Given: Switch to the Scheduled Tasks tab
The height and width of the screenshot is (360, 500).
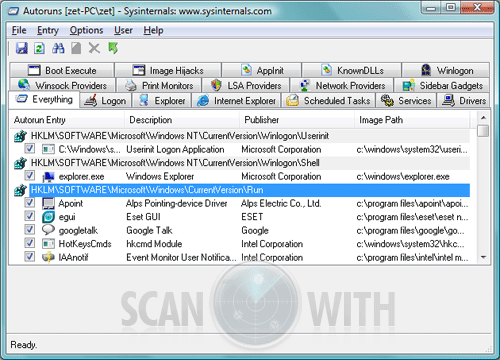Looking at the screenshot, I should (x=329, y=100).
